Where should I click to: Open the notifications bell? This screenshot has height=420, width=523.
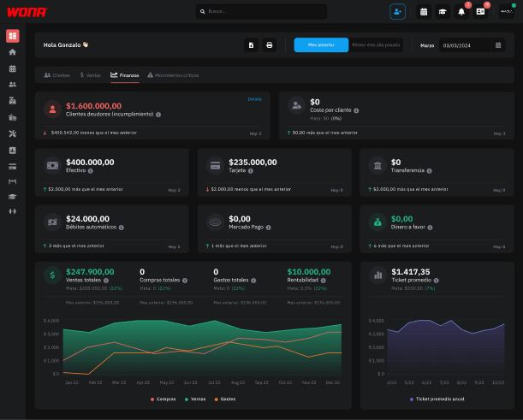pyautogui.click(x=461, y=12)
